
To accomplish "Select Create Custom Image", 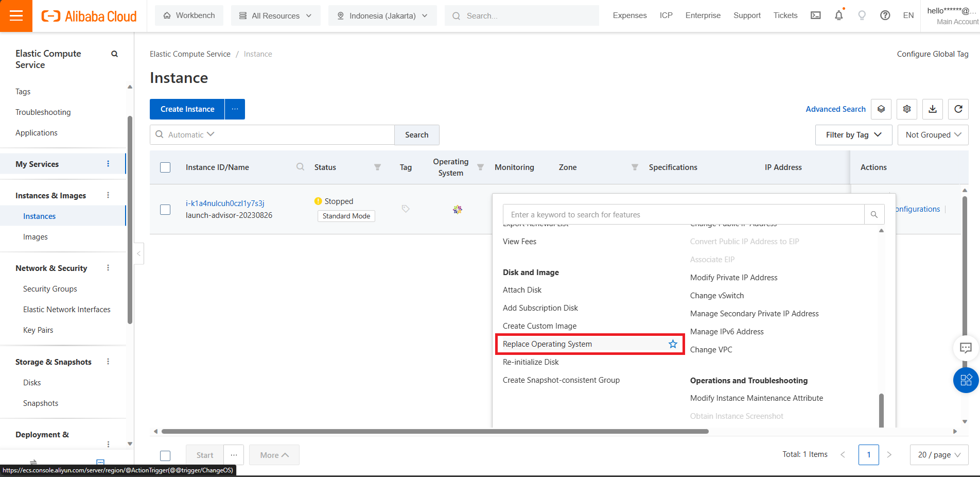I will pyautogui.click(x=539, y=326).
